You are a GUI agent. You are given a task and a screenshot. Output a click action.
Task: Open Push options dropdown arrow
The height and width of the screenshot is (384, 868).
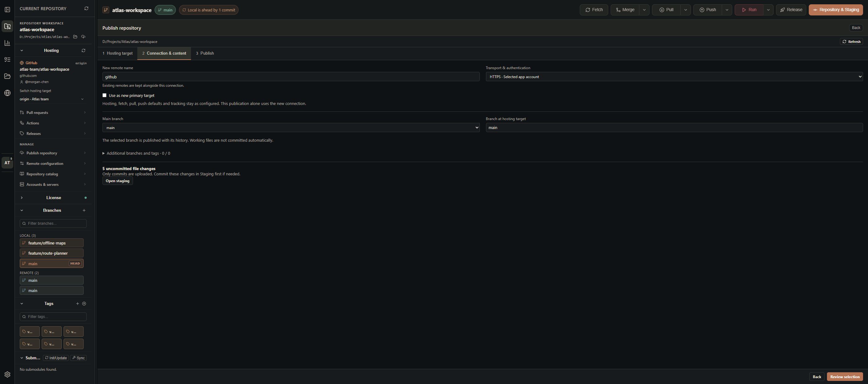(x=727, y=10)
